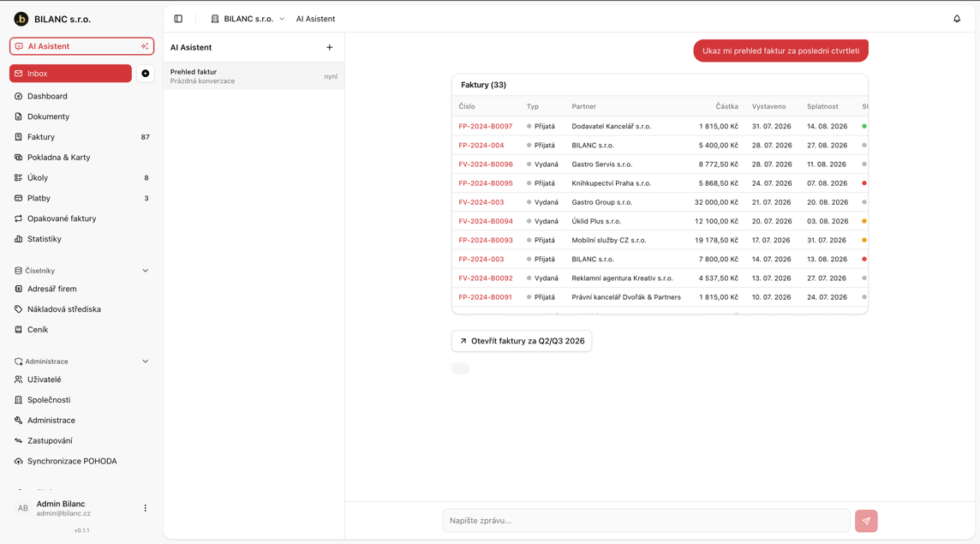Click the AI Asistent sidebar button

82,46
